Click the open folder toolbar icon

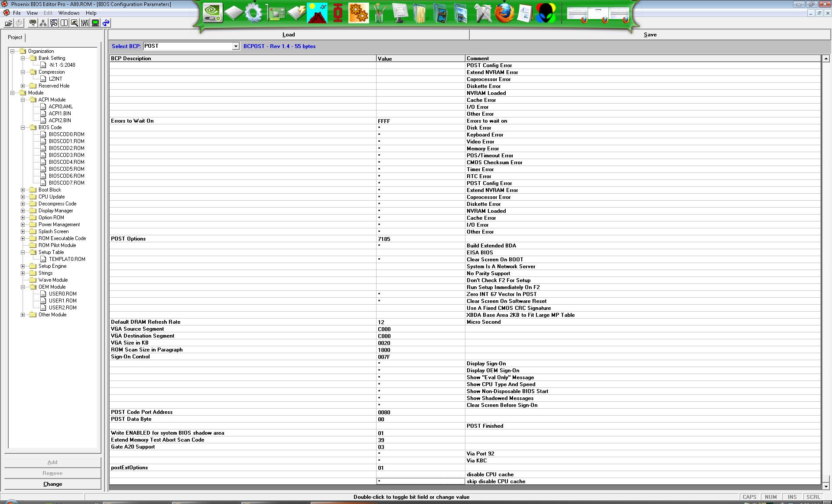(8, 23)
